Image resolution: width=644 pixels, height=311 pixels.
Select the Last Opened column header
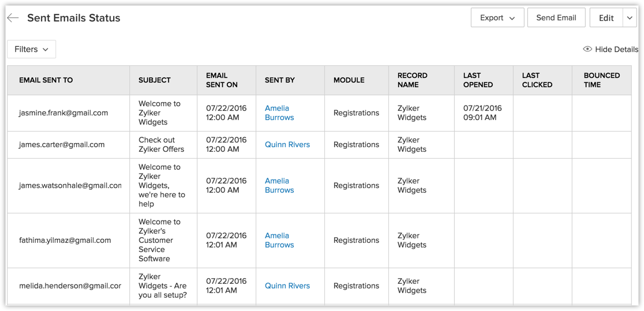[x=478, y=80]
